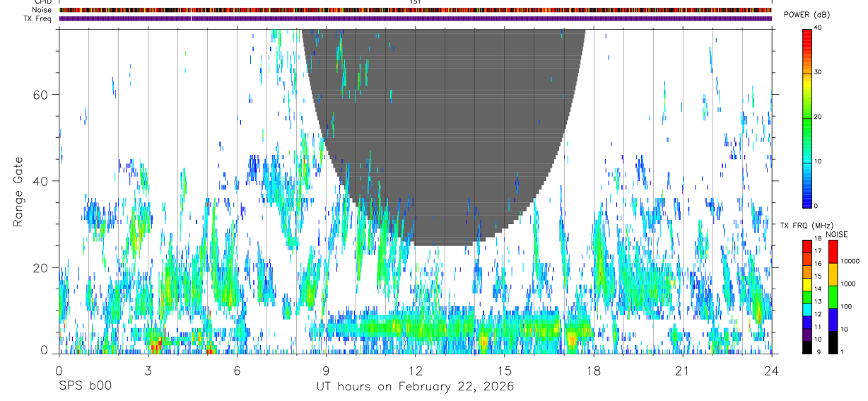
Task: Click the 'Noise' strip label at top left
Action: tap(41, 11)
